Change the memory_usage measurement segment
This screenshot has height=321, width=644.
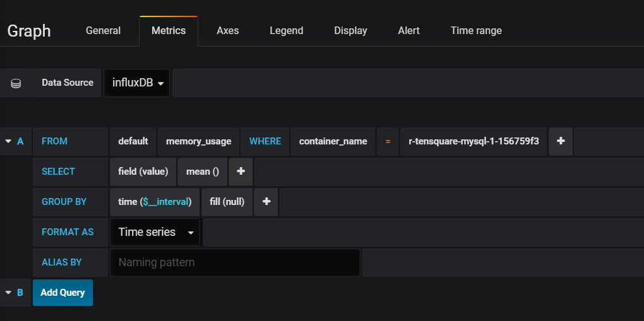coord(198,141)
